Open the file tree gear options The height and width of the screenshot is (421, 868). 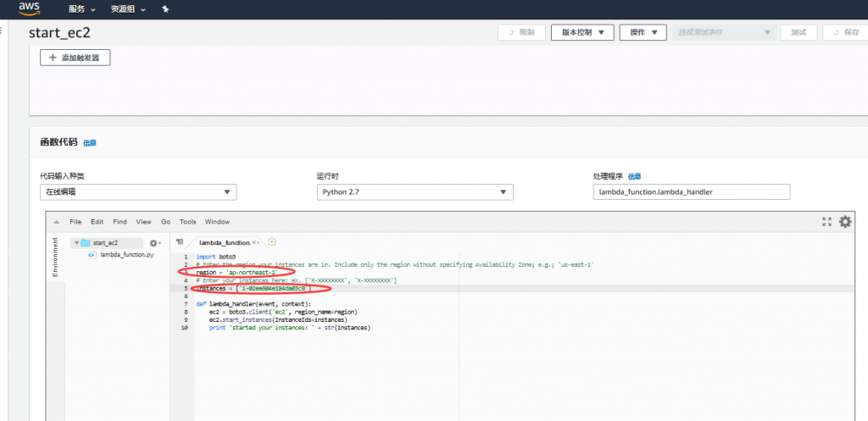click(x=155, y=242)
